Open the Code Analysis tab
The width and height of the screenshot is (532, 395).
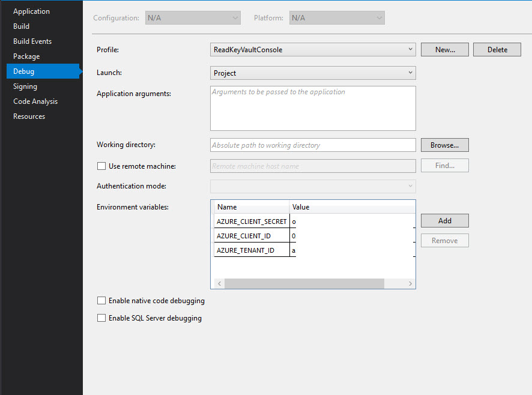tap(35, 101)
